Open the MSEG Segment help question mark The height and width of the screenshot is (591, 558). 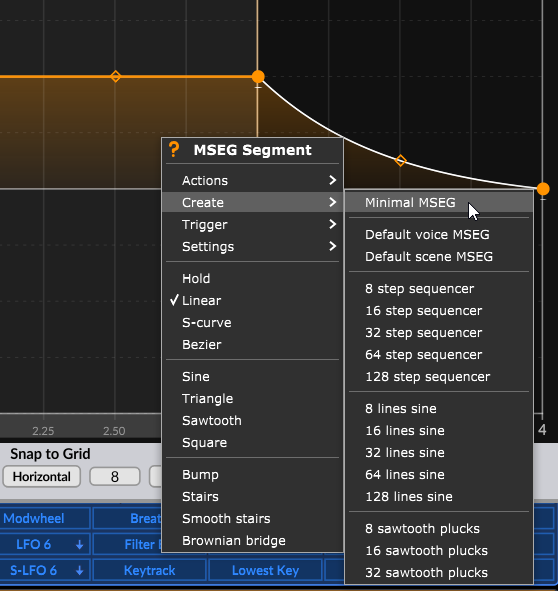tap(174, 149)
